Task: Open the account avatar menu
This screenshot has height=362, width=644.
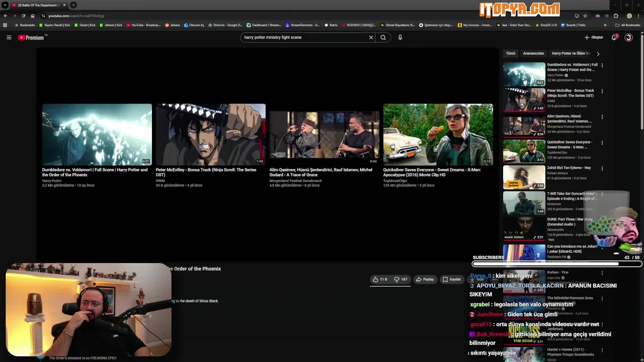Action: [x=628, y=37]
